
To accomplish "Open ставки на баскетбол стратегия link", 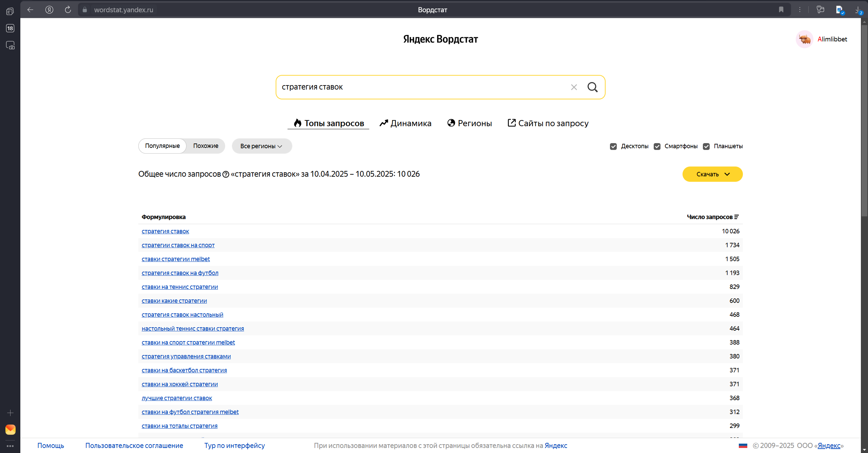I will point(184,370).
